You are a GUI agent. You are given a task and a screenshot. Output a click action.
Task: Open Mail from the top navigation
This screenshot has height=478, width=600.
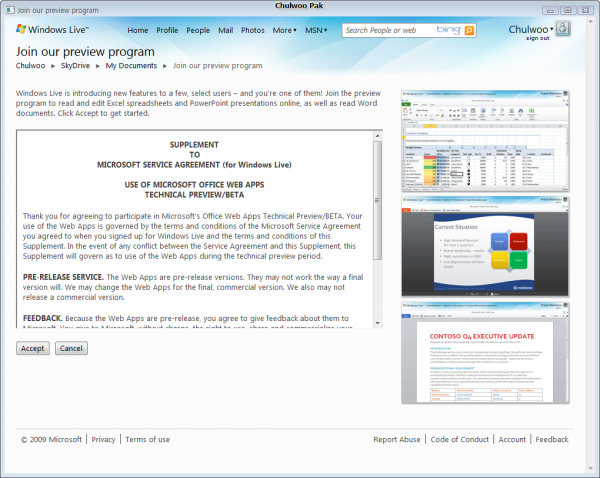pyautogui.click(x=225, y=30)
